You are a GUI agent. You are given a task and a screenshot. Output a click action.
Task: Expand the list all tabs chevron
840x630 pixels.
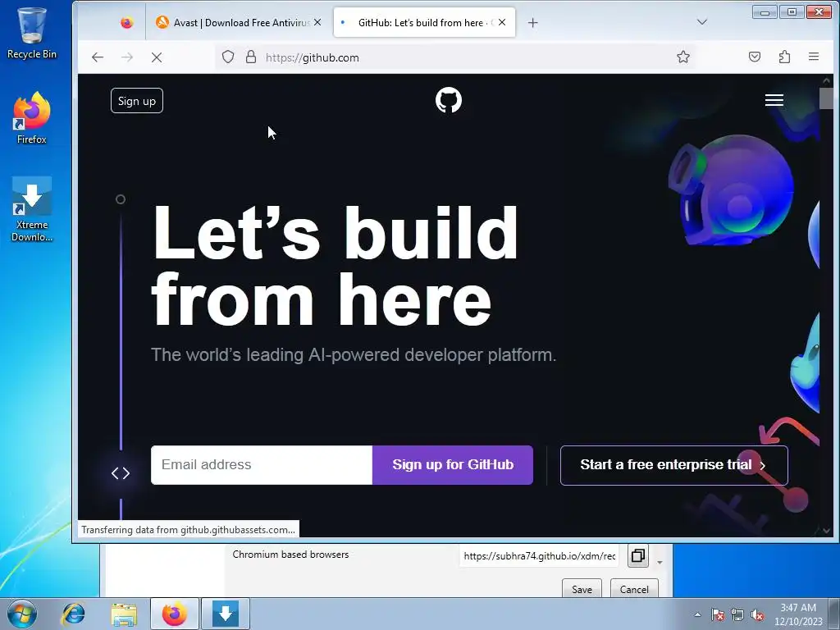pyautogui.click(x=702, y=22)
